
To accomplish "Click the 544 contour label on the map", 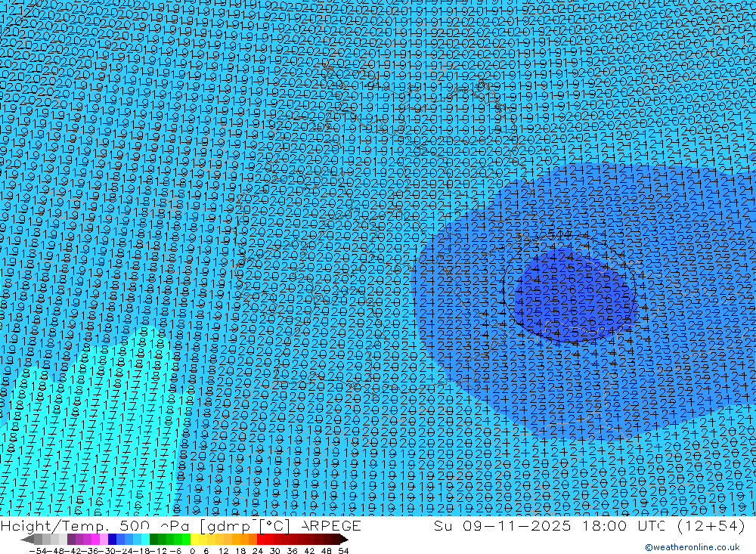I will point(559,234).
